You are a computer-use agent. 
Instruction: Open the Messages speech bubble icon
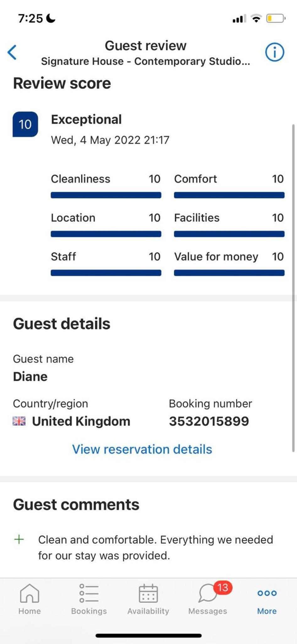click(208, 593)
